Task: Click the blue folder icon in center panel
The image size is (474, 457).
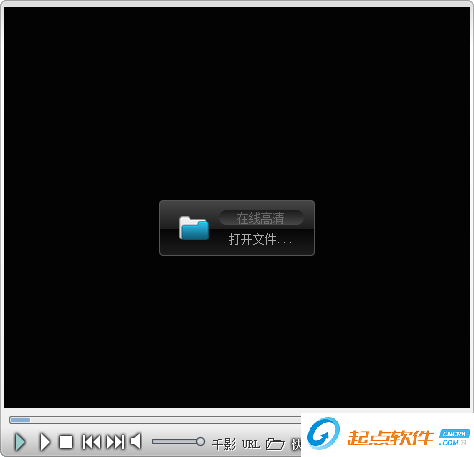Action: coord(194,228)
